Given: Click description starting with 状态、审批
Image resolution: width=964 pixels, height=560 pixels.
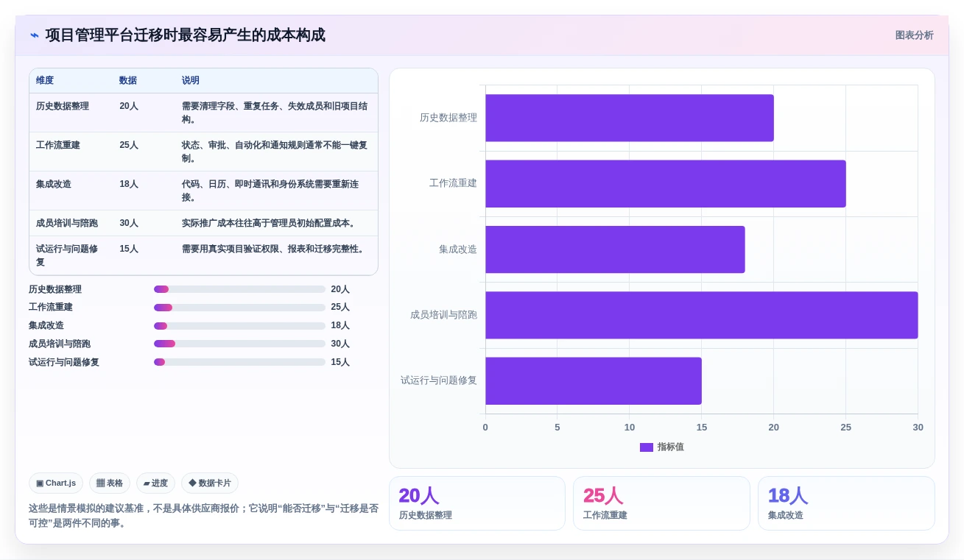Looking at the screenshot, I should tap(275, 152).
